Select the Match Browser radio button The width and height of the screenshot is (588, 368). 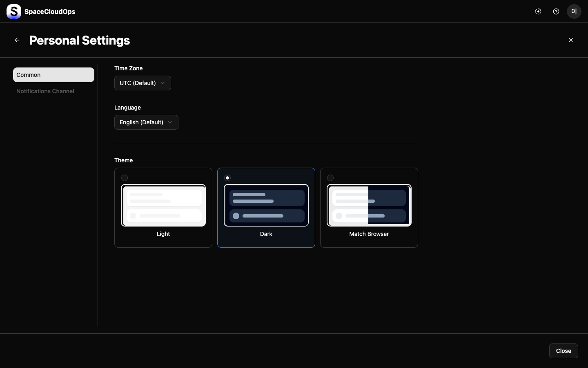click(x=330, y=178)
